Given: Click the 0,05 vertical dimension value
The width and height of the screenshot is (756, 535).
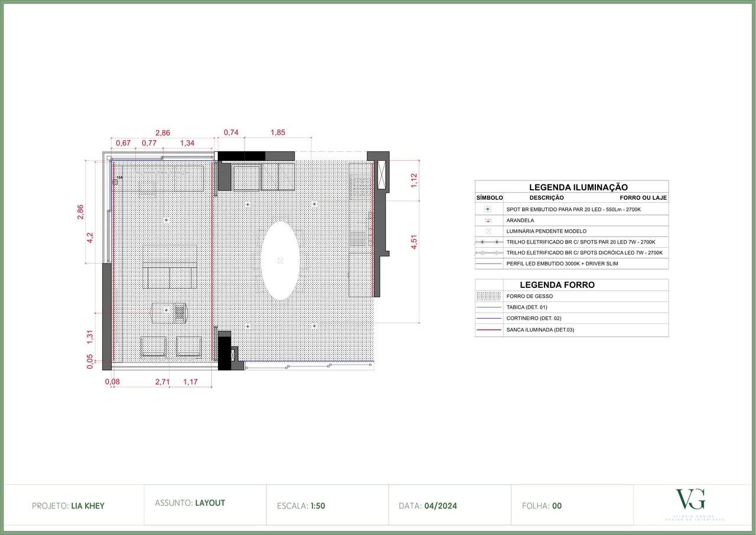Looking at the screenshot, I should (x=90, y=362).
